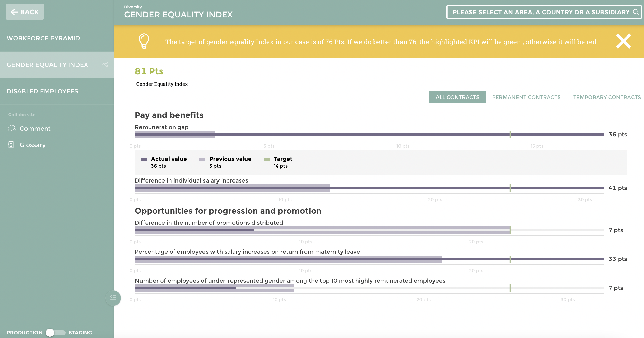The height and width of the screenshot is (338, 644).
Task: Open the Glossary link
Action: (33, 145)
